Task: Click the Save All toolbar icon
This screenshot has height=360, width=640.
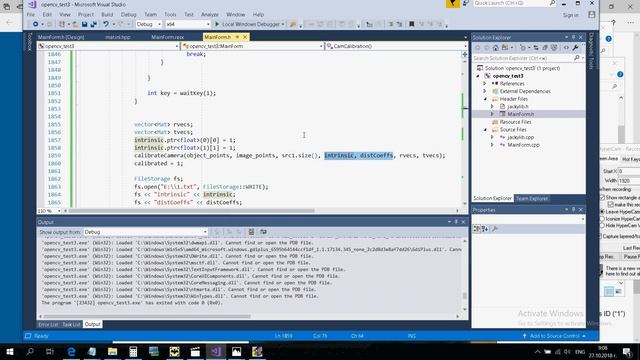Action: tap(93, 24)
